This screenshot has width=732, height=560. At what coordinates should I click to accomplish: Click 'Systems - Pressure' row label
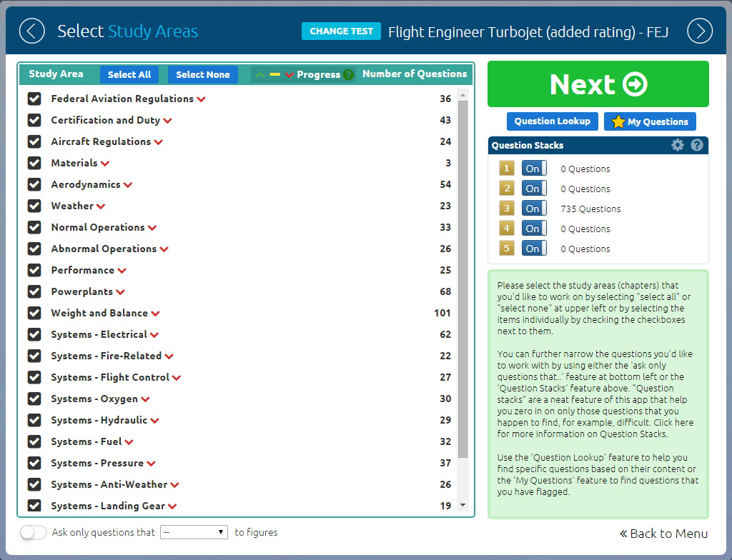coord(97,464)
